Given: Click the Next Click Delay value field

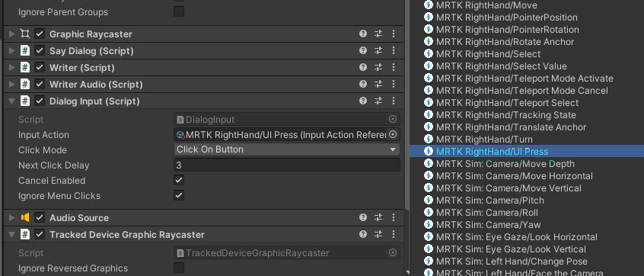Looking at the screenshot, I should coord(287,165).
